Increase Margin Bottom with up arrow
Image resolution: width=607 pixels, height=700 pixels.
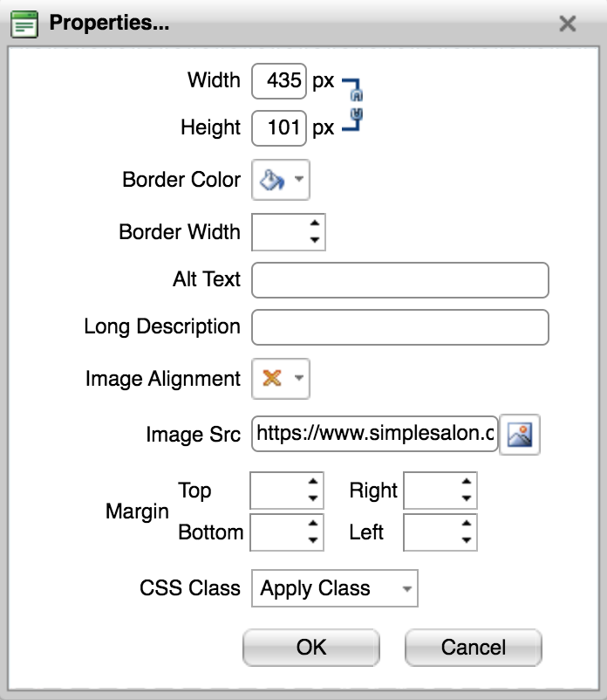click(x=313, y=524)
